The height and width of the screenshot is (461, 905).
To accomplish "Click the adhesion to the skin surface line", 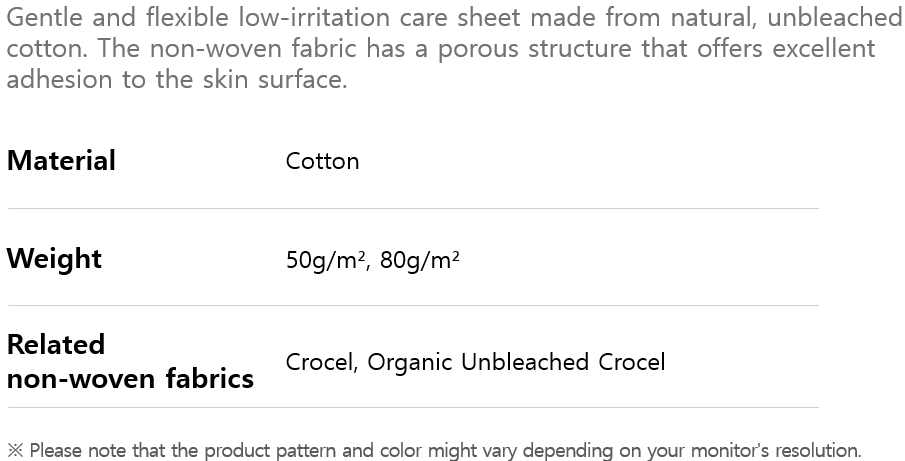I will 177,80.
